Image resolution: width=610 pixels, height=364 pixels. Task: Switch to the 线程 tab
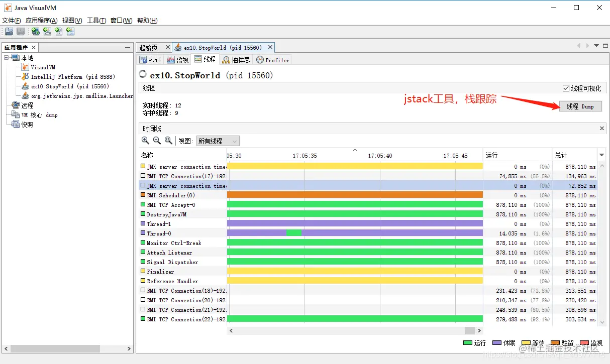point(205,59)
